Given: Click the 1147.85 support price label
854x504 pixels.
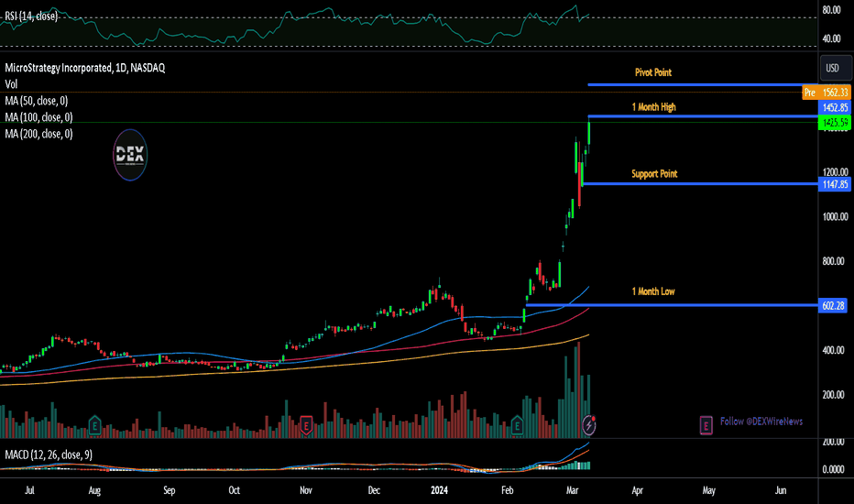Looking at the screenshot, I should coord(835,184).
